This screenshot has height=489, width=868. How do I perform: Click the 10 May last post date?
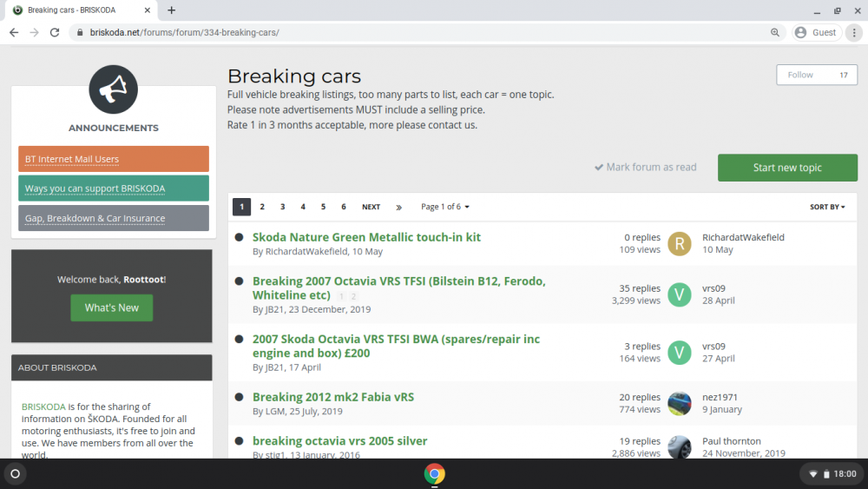[718, 250]
